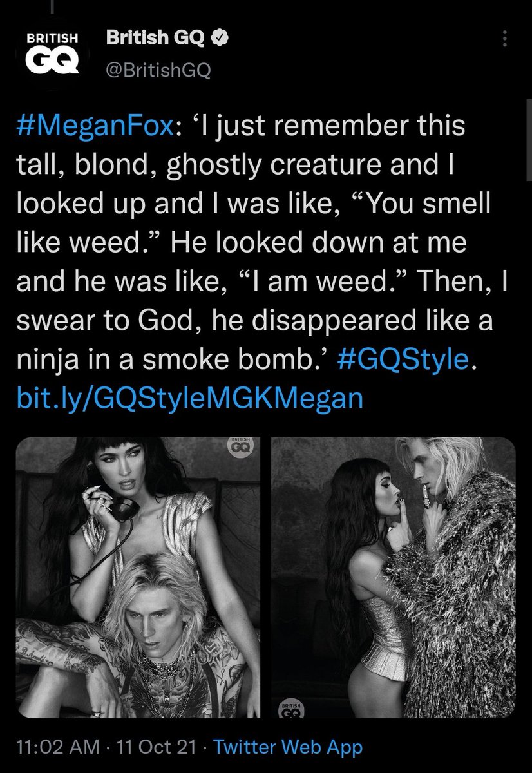Click the 11 Oct 21 date

[x=155, y=747]
